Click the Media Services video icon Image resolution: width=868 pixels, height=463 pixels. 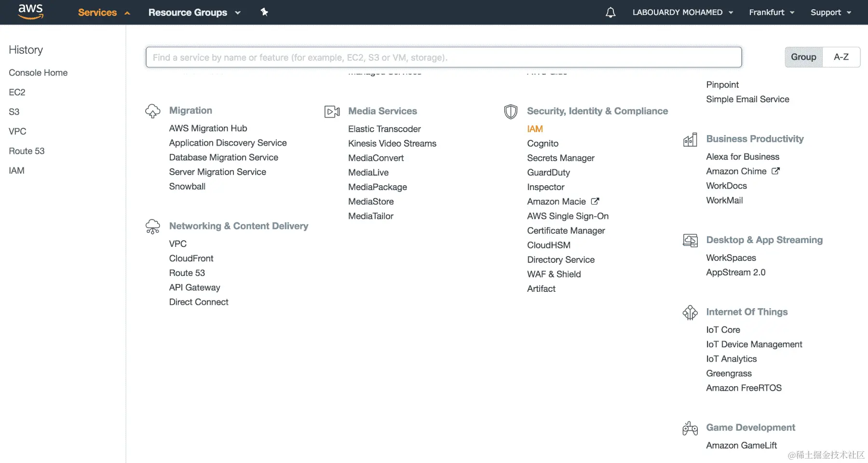coord(332,111)
